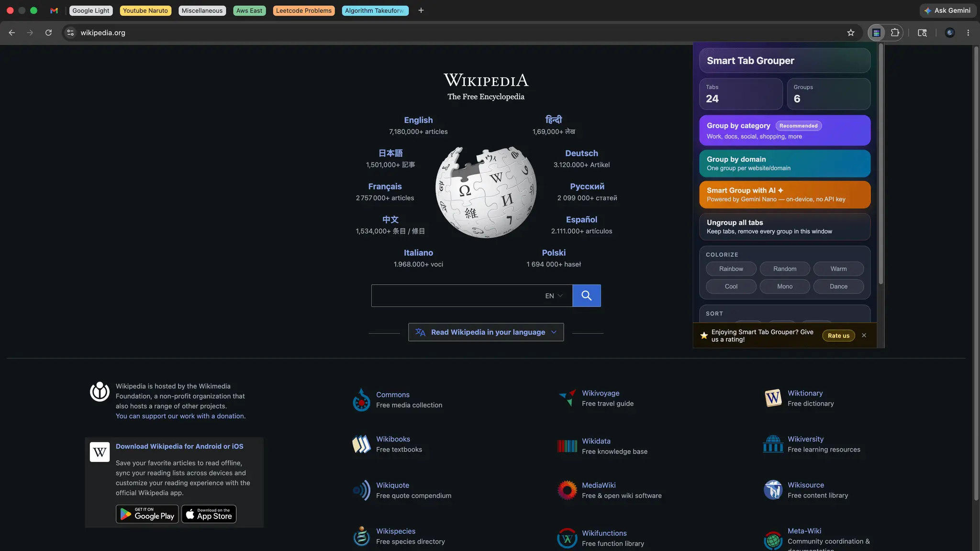The height and width of the screenshot is (551, 980).
Task: Click the Wiktionary logo icon
Action: coord(773,398)
